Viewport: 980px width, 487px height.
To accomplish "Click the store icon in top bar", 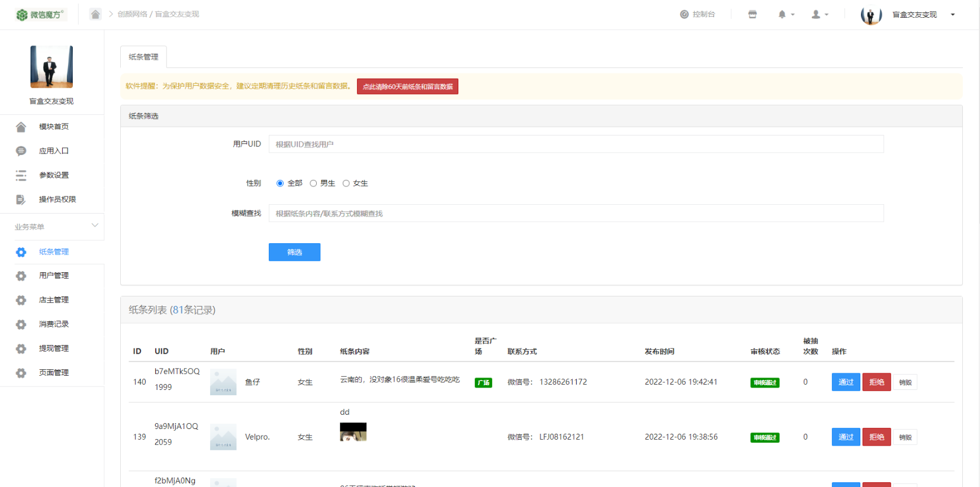I will (752, 14).
